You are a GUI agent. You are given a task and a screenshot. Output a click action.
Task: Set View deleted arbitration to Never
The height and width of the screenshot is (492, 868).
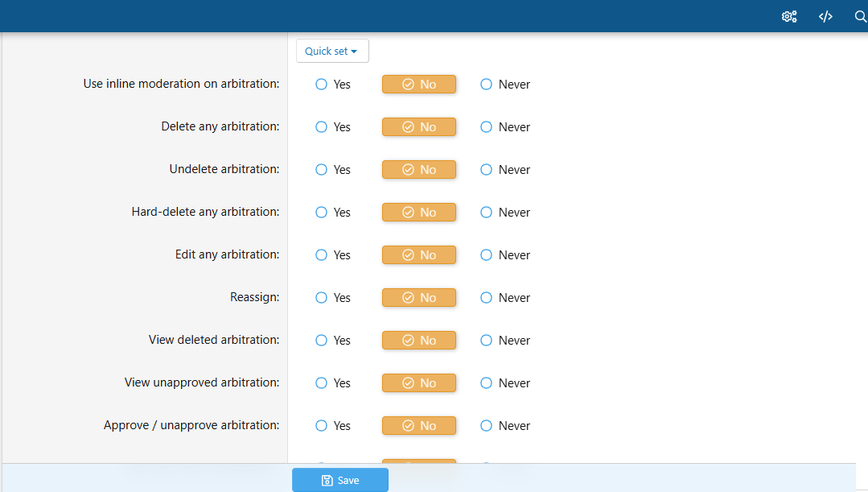486,341
